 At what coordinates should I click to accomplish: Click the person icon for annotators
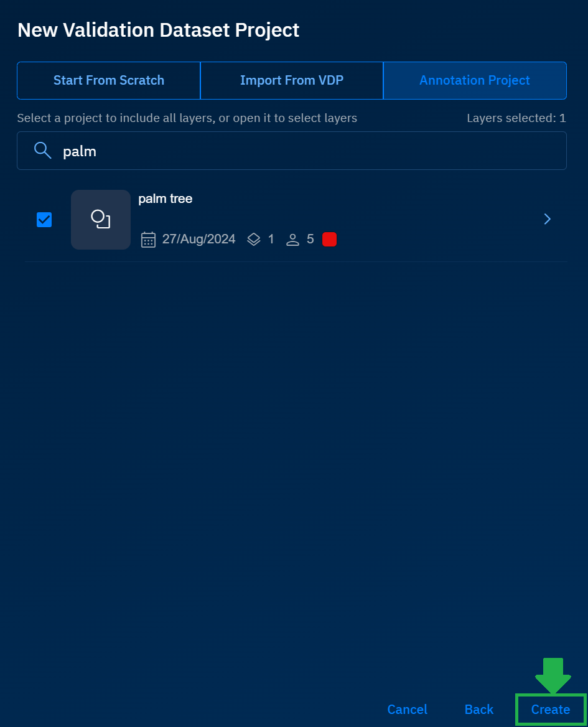click(x=292, y=240)
